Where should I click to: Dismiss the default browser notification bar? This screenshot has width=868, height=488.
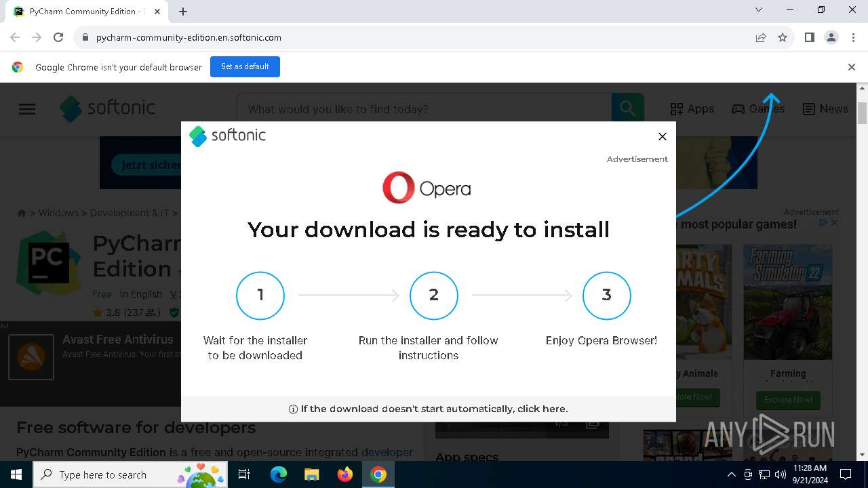coord(851,67)
